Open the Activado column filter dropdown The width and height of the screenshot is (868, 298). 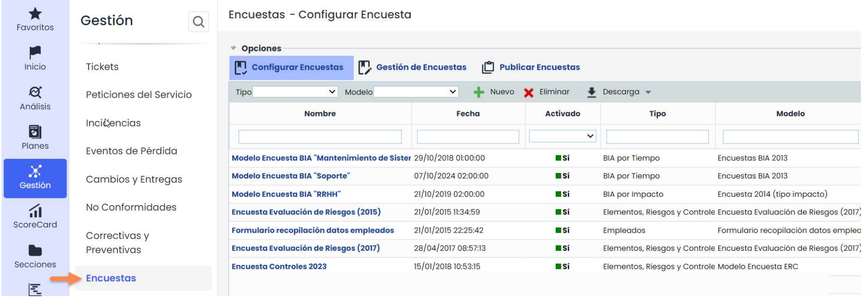click(x=562, y=136)
